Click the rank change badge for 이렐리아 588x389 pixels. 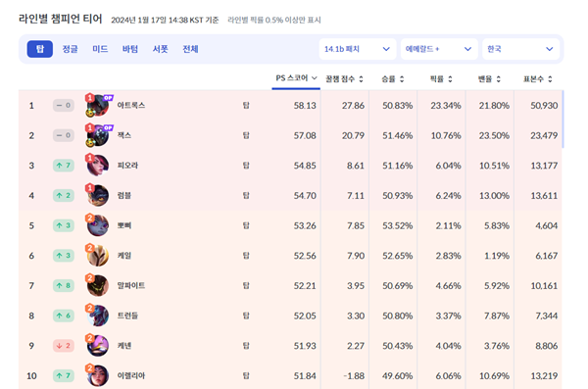point(64,375)
